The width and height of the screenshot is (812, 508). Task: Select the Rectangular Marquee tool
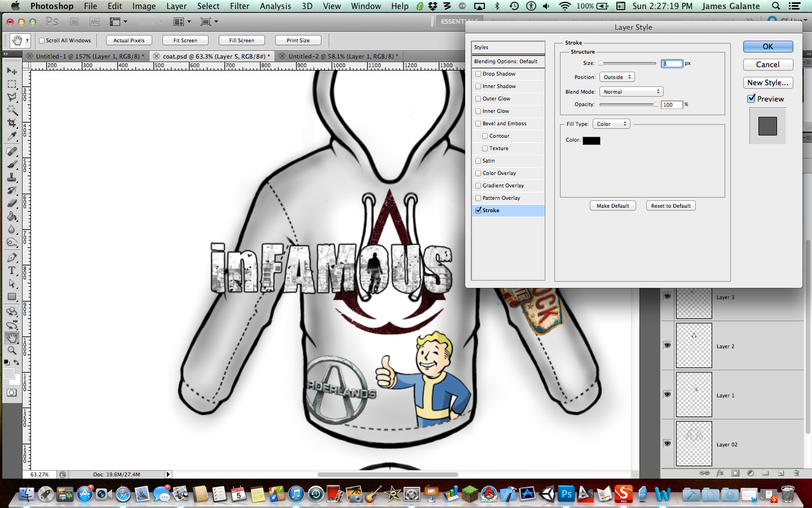[12, 84]
